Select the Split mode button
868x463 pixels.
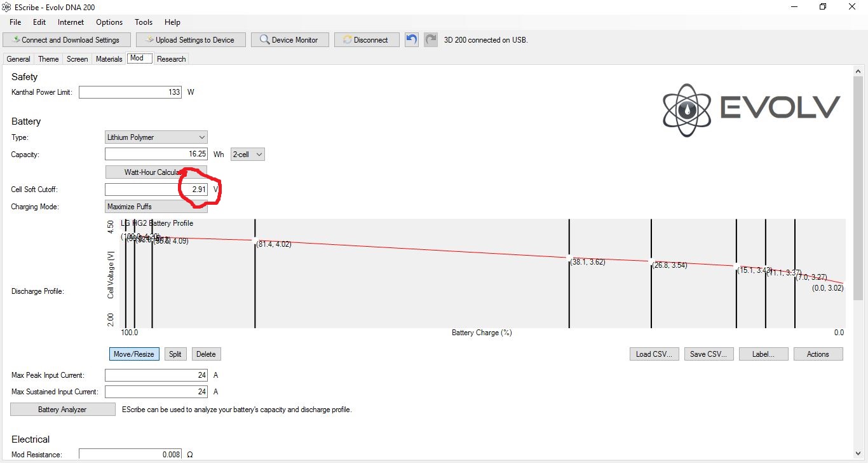(175, 354)
